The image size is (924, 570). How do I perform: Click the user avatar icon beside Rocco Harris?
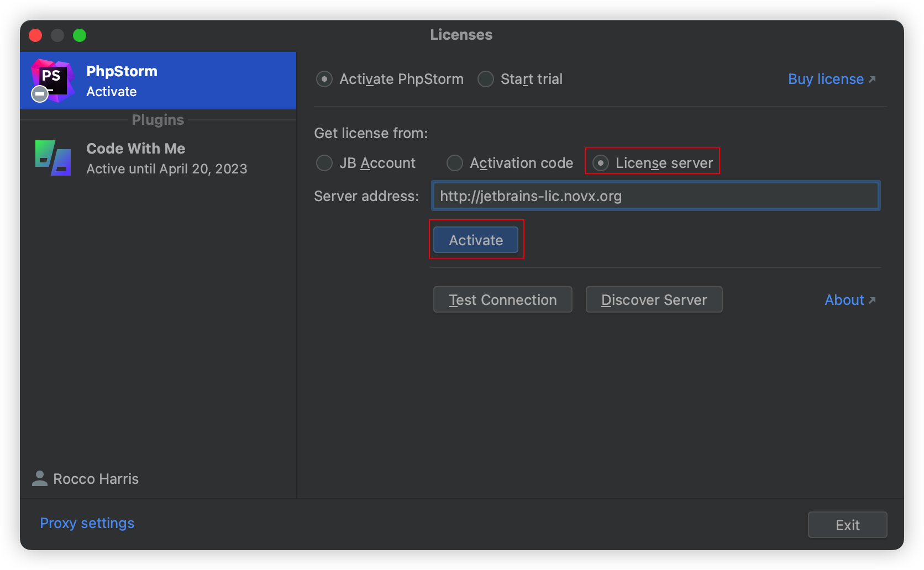tap(40, 478)
